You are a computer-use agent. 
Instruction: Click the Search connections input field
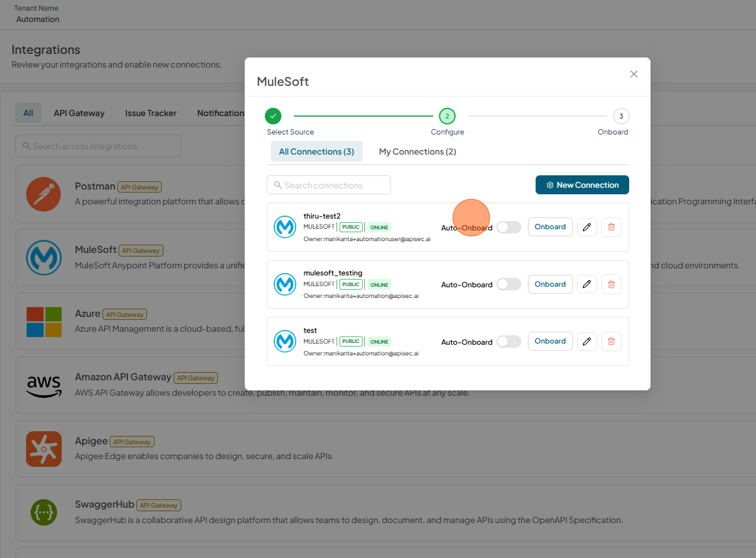[329, 185]
